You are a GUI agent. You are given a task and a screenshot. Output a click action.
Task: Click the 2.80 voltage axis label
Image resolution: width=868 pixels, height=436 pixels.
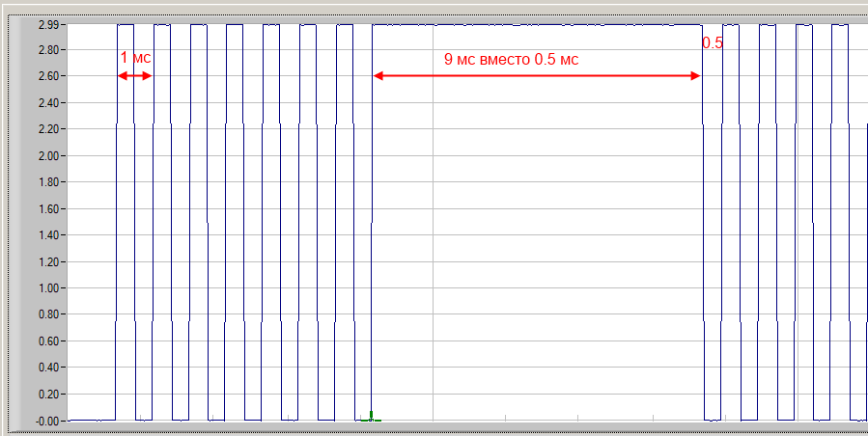point(48,50)
